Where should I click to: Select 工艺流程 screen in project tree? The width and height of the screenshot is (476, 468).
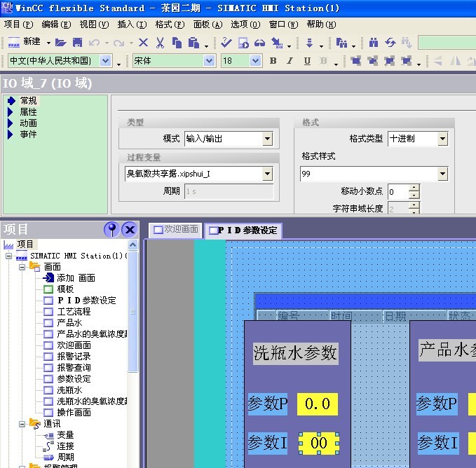[74, 312]
